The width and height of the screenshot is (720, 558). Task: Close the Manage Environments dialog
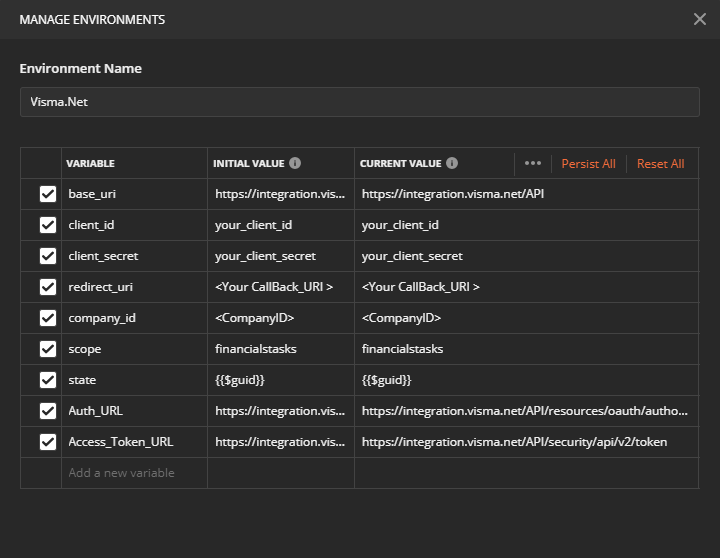click(x=700, y=19)
